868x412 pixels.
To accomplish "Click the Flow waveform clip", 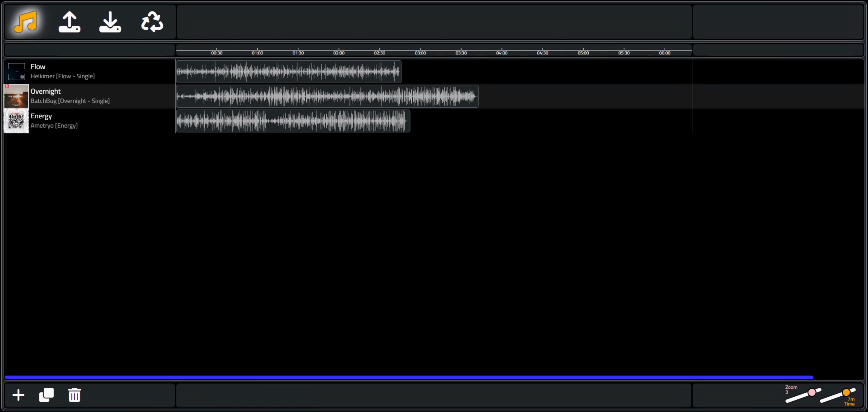I will [x=289, y=71].
